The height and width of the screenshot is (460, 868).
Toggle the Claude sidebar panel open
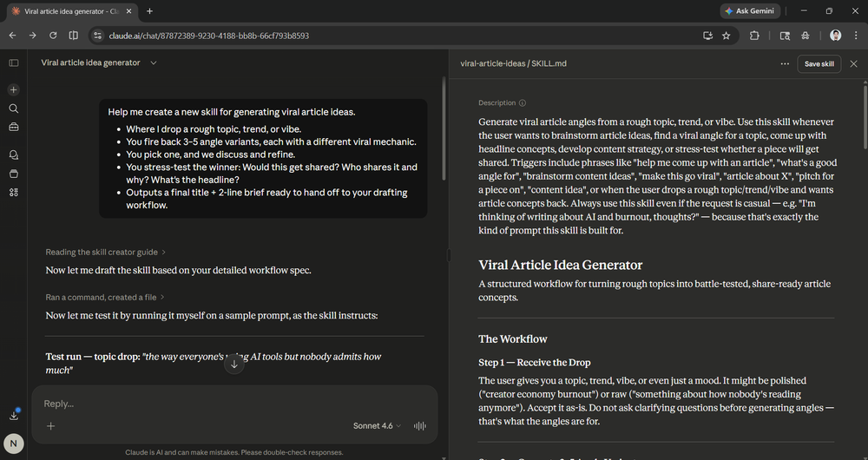coord(14,63)
